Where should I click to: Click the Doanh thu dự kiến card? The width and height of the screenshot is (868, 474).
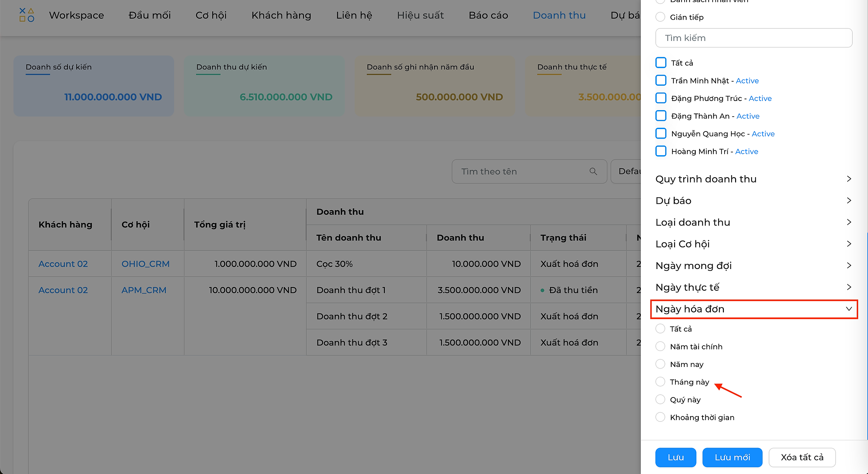264,86
